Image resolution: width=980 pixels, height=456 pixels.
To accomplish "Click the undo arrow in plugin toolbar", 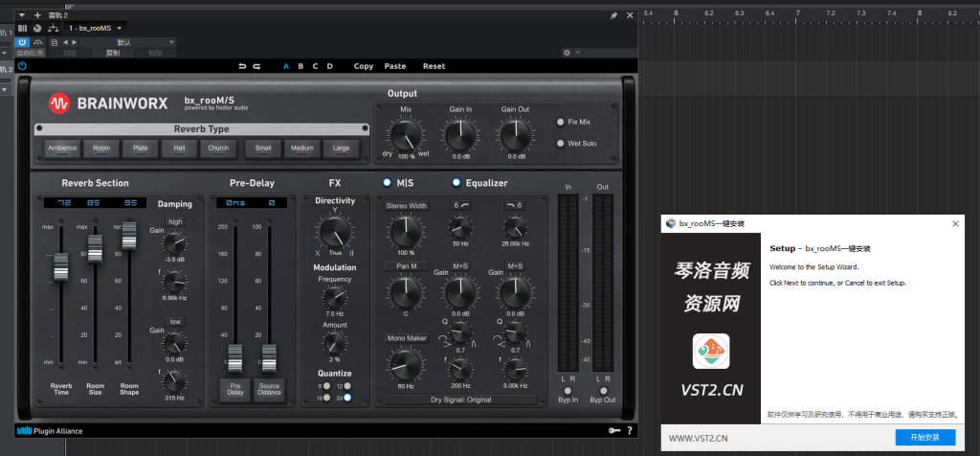I will pyautogui.click(x=242, y=66).
